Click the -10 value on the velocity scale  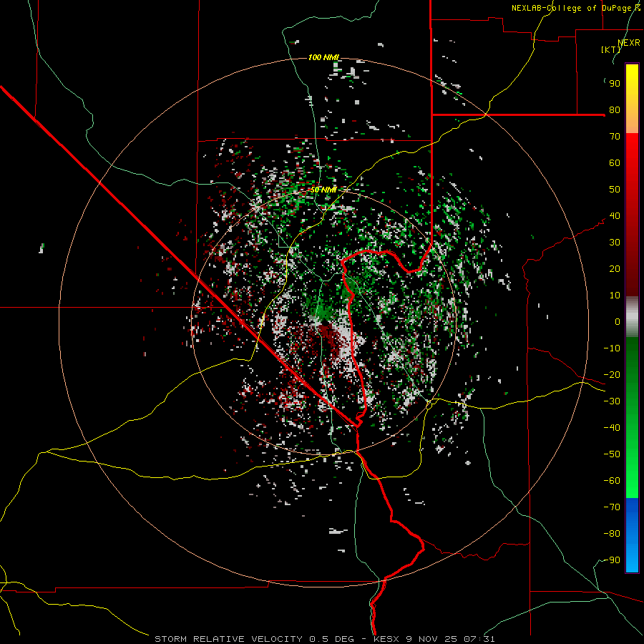pos(612,348)
